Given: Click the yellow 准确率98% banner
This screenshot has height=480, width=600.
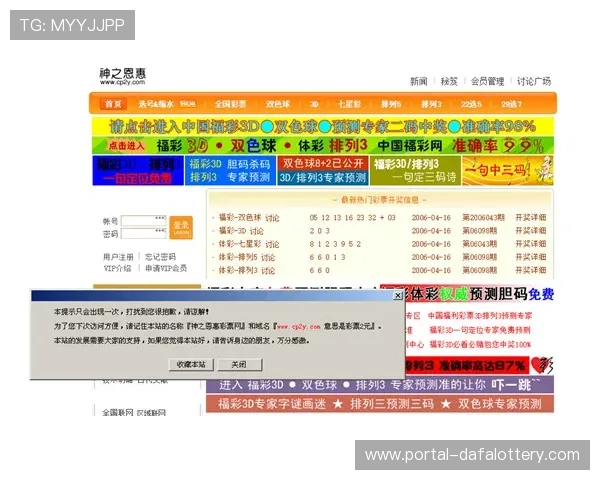Looking at the screenshot, I should 323,126.
